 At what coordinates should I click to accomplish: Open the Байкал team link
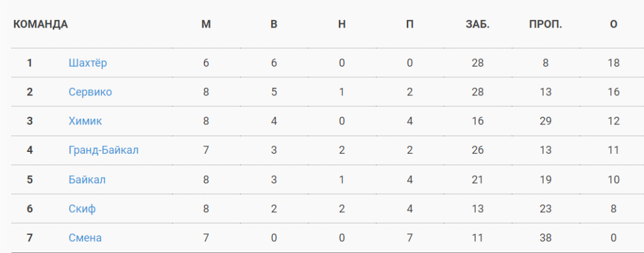(x=87, y=180)
